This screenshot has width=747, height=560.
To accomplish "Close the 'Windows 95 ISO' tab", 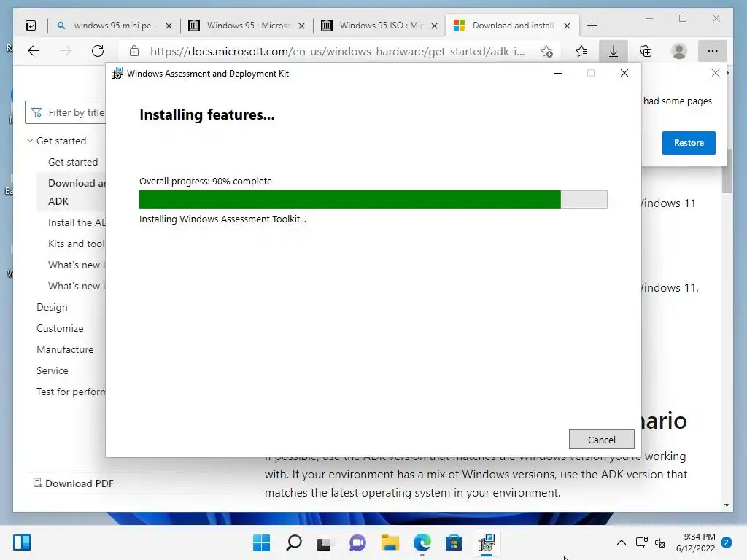I will tap(434, 26).
